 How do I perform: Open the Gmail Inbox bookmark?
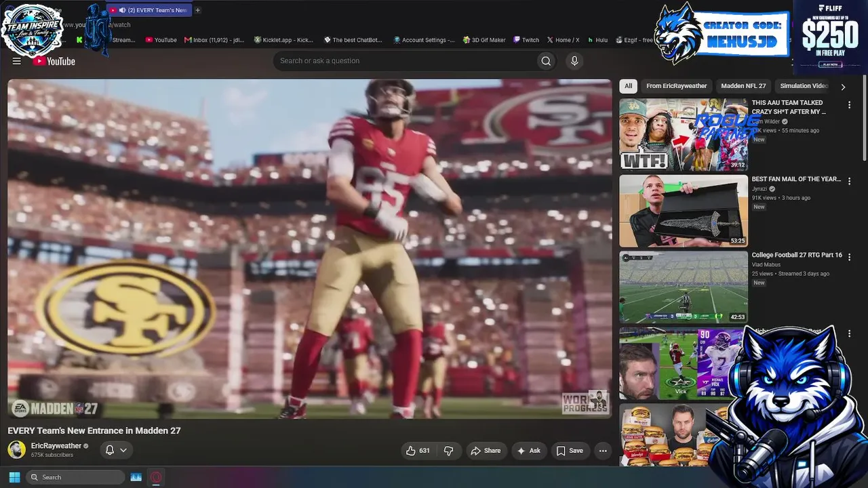[215, 40]
